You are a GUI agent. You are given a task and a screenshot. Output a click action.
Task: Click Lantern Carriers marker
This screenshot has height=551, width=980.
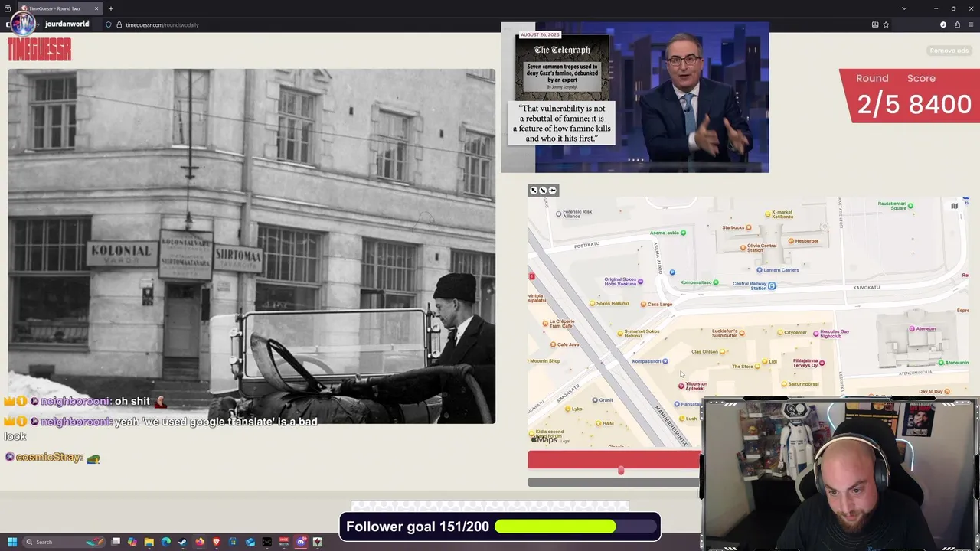click(x=759, y=270)
